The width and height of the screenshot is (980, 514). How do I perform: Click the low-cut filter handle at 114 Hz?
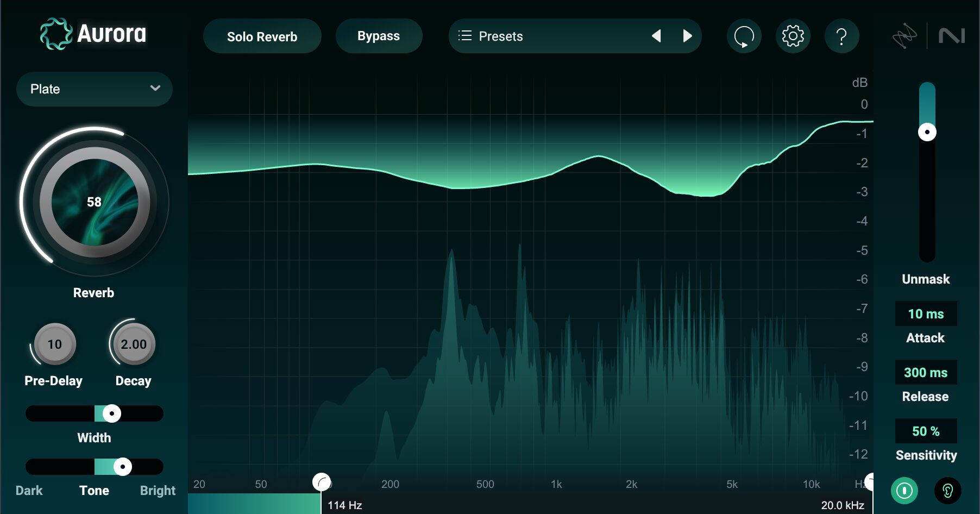(322, 482)
